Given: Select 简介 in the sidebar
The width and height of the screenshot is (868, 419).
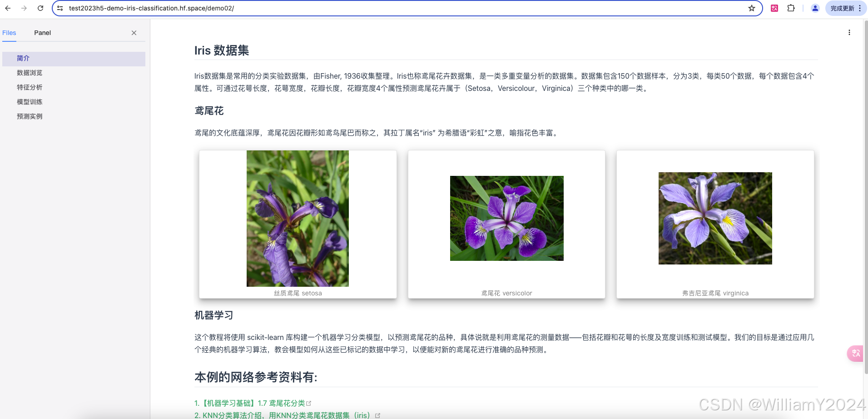Looking at the screenshot, I should tap(74, 59).
